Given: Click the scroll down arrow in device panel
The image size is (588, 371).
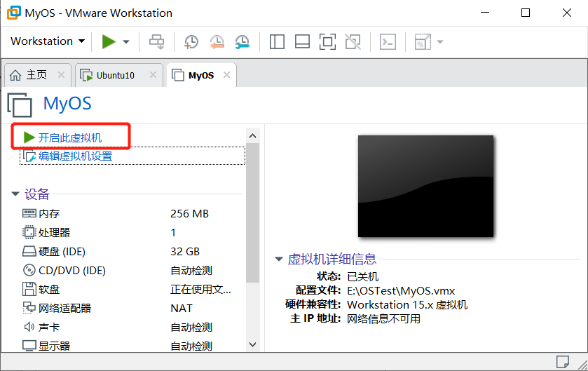Looking at the screenshot, I should pos(253,344).
